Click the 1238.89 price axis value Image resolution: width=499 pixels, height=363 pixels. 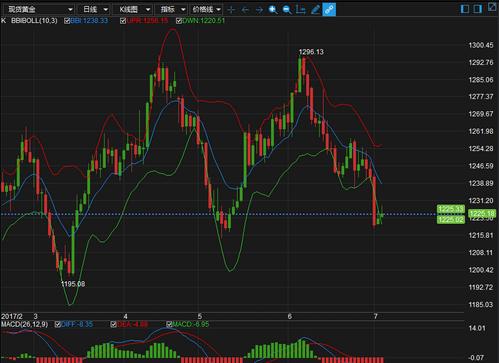click(481, 183)
